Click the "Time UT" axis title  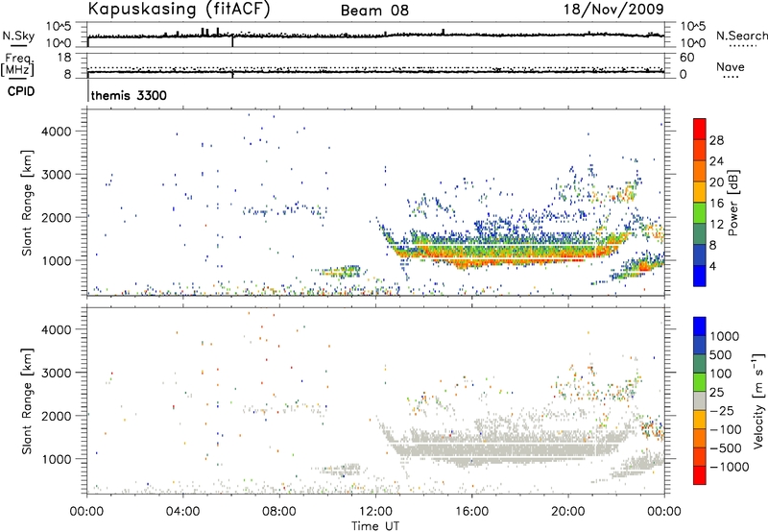pyautogui.click(x=375, y=525)
